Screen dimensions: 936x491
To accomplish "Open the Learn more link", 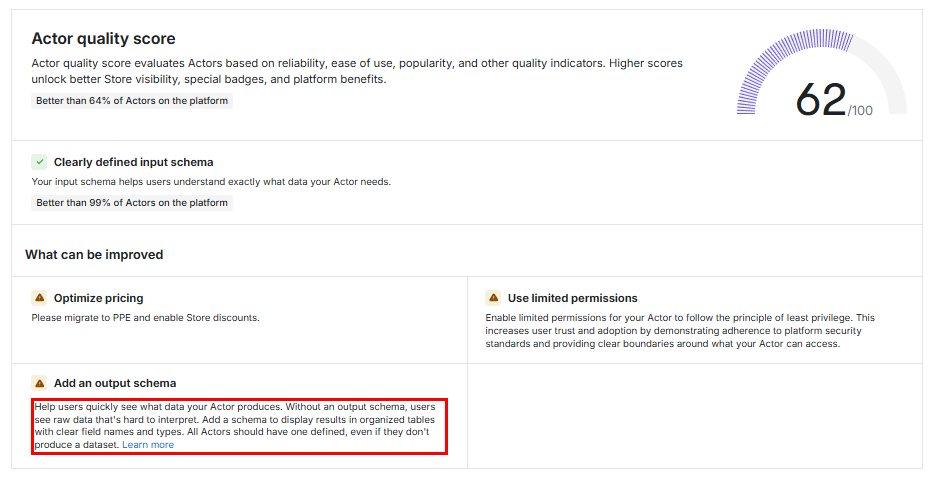I will [148, 445].
